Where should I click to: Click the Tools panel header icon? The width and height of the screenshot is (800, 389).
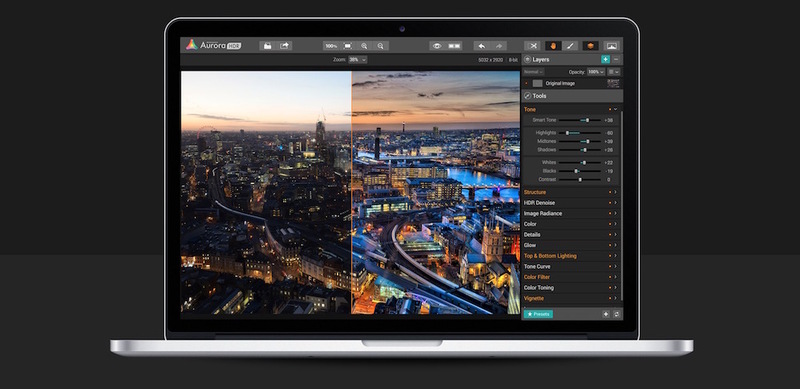click(527, 96)
